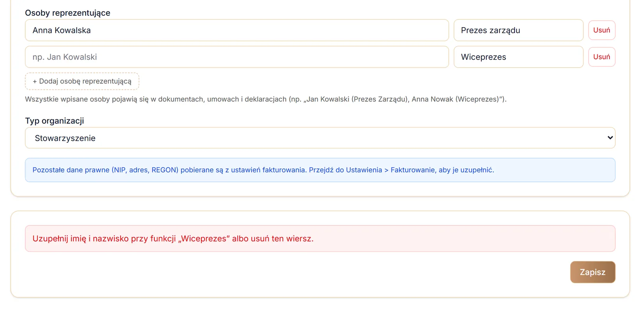
Task: Select the Wiceprezes role input field
Action: coord(518,57)
